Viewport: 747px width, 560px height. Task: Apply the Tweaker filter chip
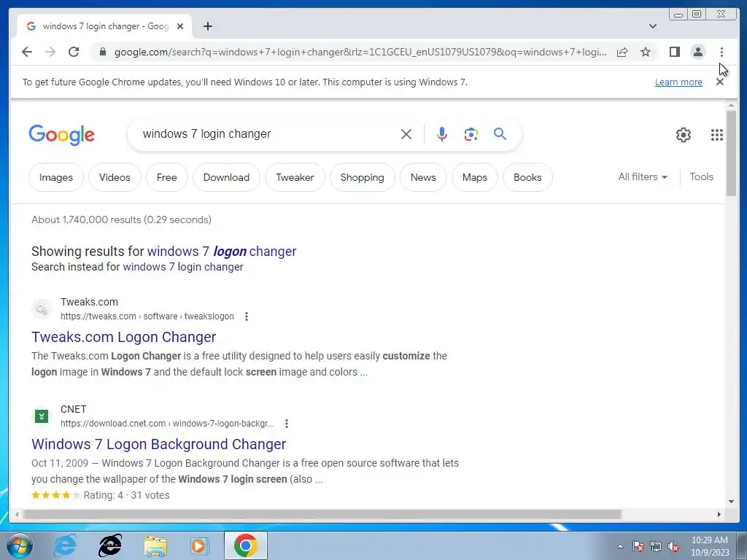(x=295, y=177)
